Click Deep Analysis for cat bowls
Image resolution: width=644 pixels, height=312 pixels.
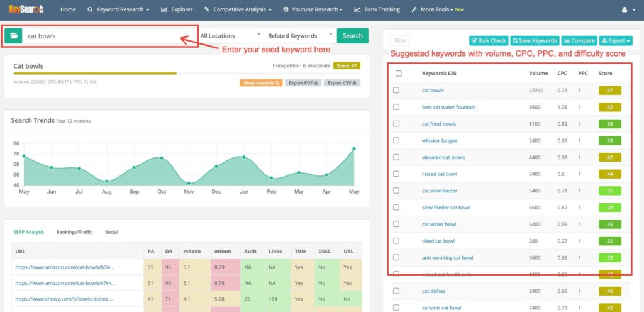pos(260,82)
